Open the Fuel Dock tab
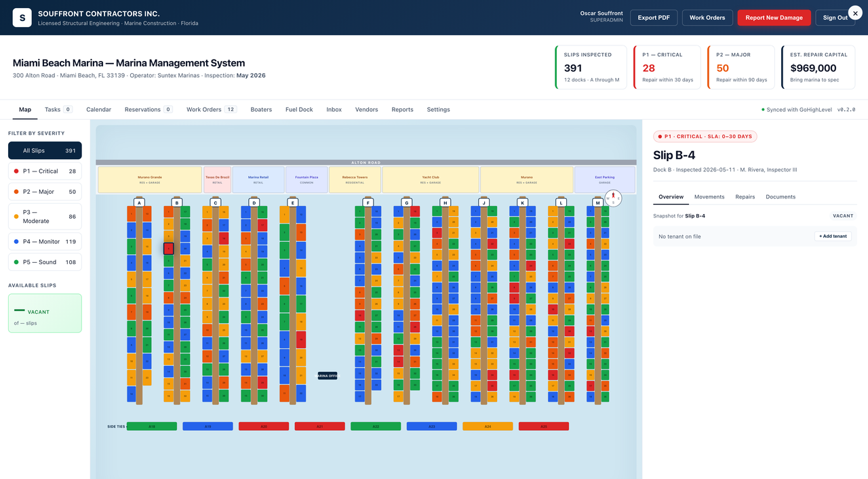The height and width of the screenshot is (479, 868). [299, 109]
